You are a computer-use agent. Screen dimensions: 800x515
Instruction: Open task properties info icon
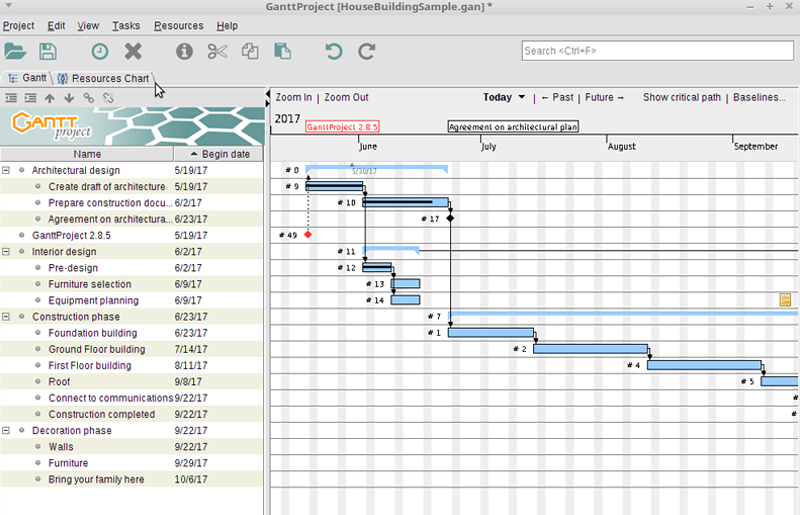coord(184,51)
